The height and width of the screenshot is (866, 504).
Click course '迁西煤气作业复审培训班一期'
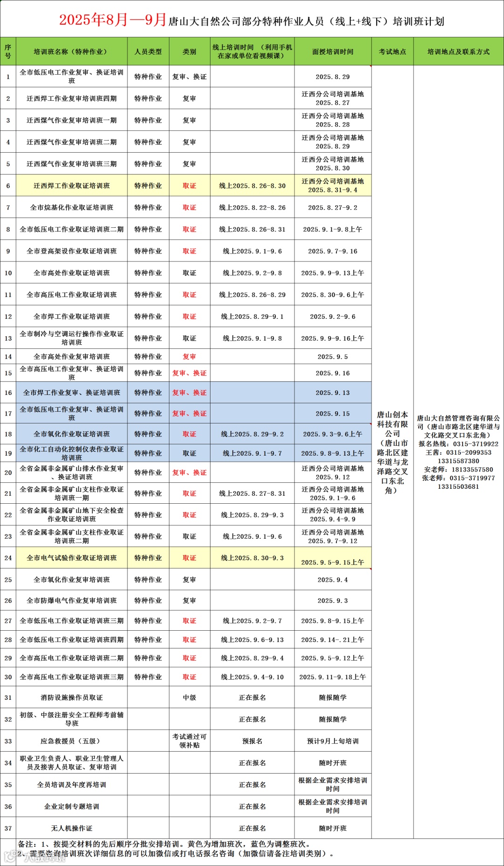pyautogui.click(x=71, y=120)
